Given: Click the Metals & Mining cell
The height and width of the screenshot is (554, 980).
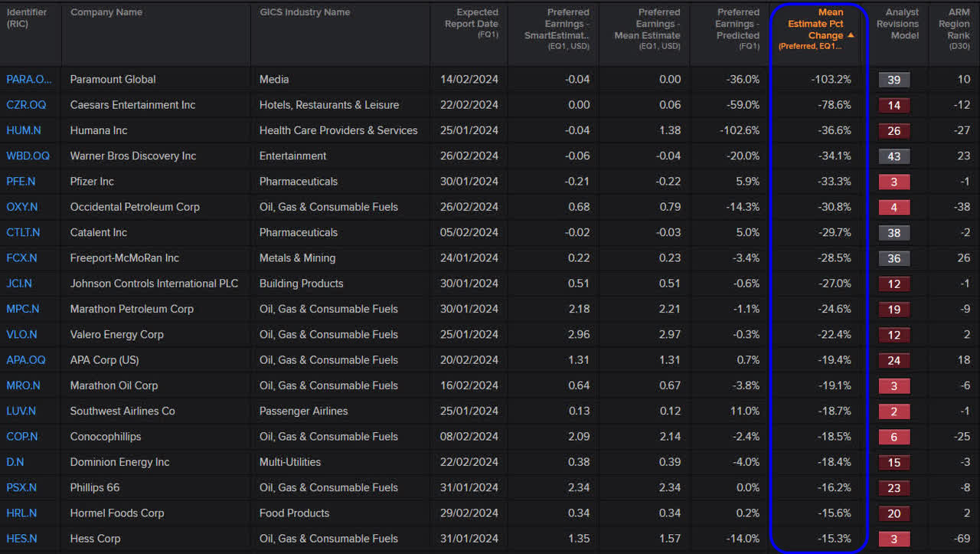Looking at the screenshot, I should point(297,258).
